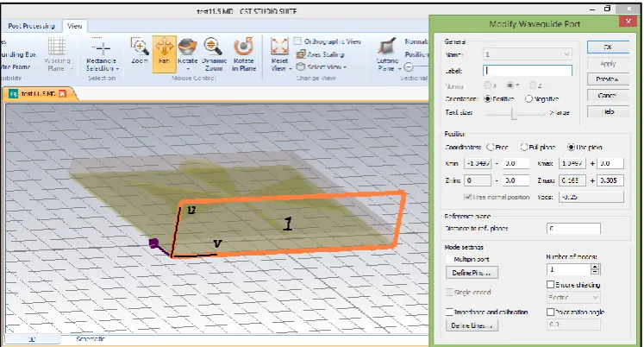Open the Working Plane tool
Screen dimensions: 644x347
[x=56, y=54]
